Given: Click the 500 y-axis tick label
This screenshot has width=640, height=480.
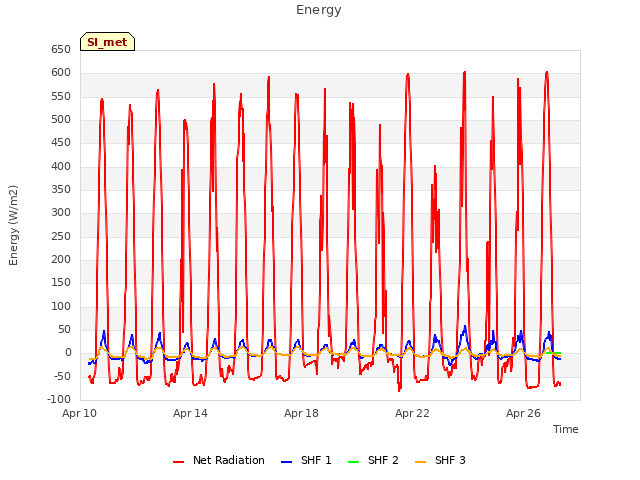Looking at the screenshot, I should (61, 120).
